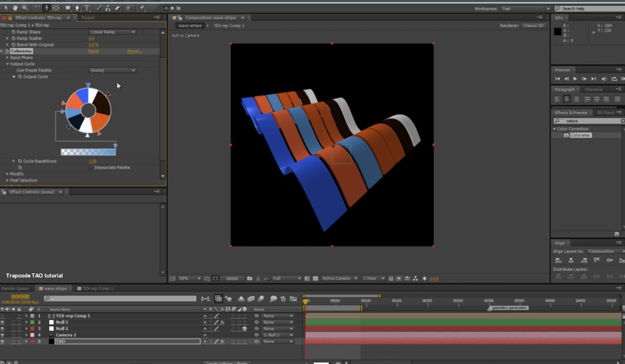Click the Paragraph center text alignment icon
The image size is (625, 364).
coord(566,99)
